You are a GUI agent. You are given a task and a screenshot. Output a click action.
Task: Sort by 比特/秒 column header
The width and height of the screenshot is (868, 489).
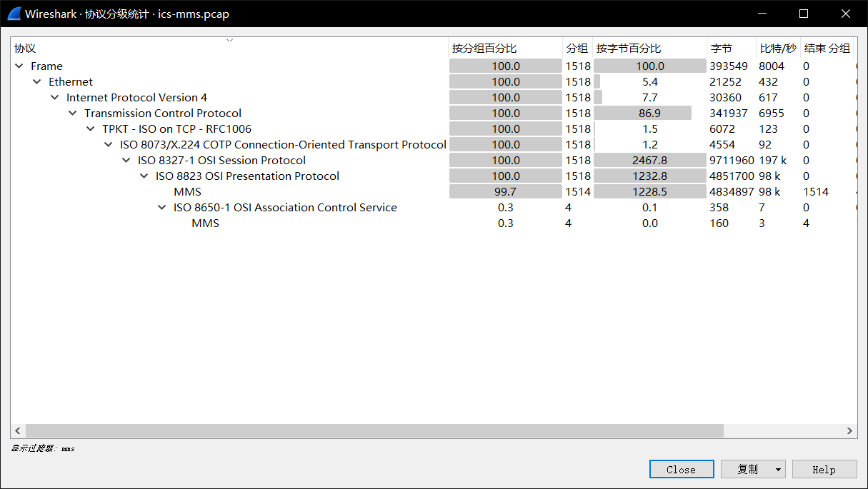pyautogui.click(x=778, y=49)
